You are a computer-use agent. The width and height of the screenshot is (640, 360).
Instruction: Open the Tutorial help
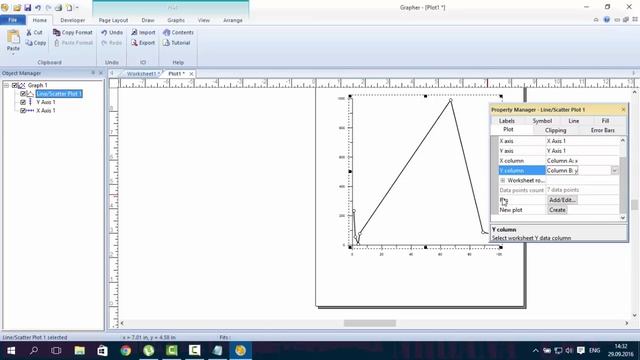176,43
